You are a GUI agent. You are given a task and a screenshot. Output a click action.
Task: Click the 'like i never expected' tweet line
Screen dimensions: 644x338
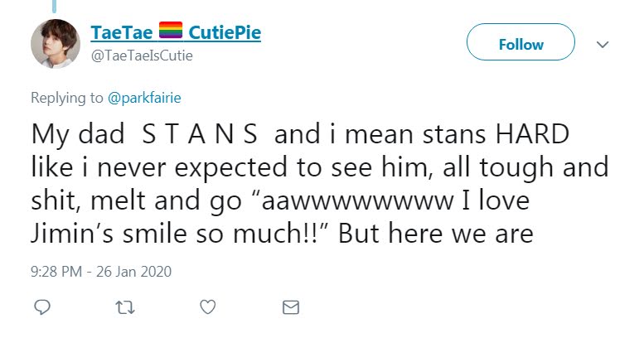tap(166, 168)
